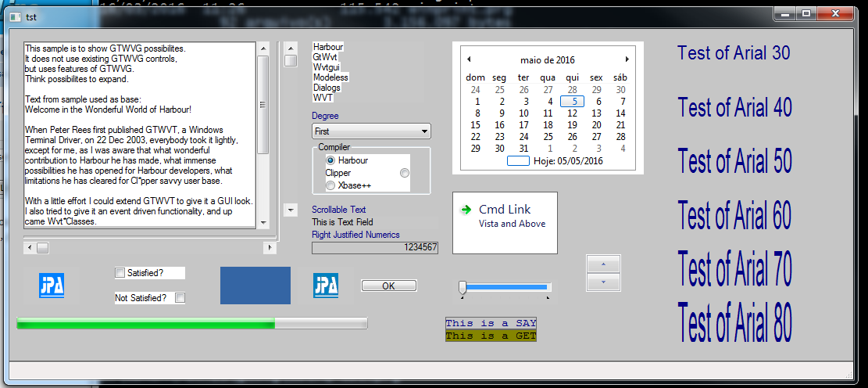The image size is (868, 388).
Task: Tick the Not Satisfied? checkbox
Action: pos(180,298)
